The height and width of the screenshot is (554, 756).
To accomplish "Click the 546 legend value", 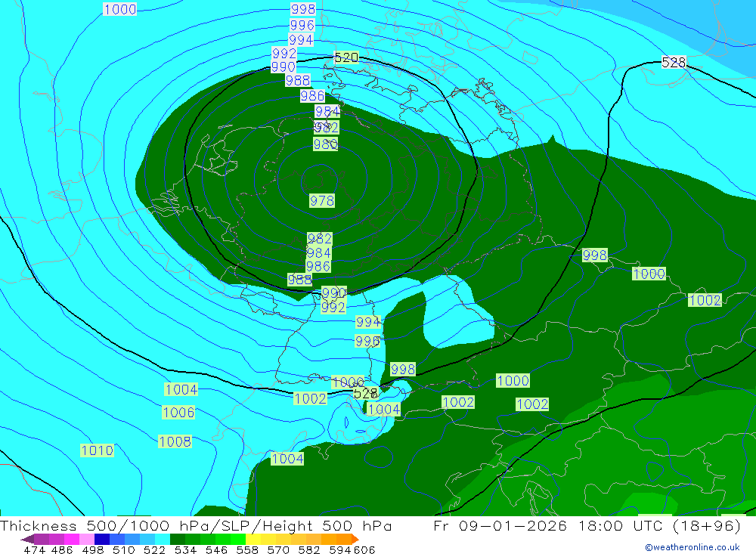I will coord(216,549).
